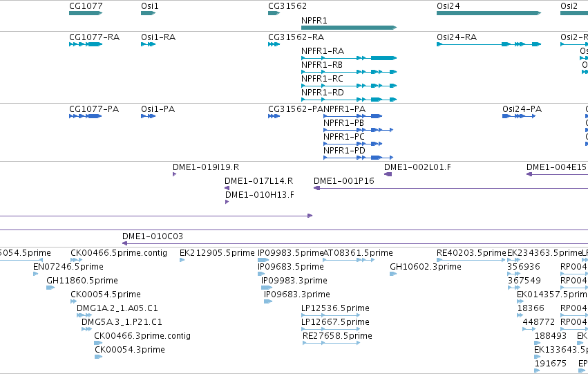The image size is (588, 374).
Task: Click the DMG5A.3_1.P21.C1 EST label
Action: coord(122,323)
